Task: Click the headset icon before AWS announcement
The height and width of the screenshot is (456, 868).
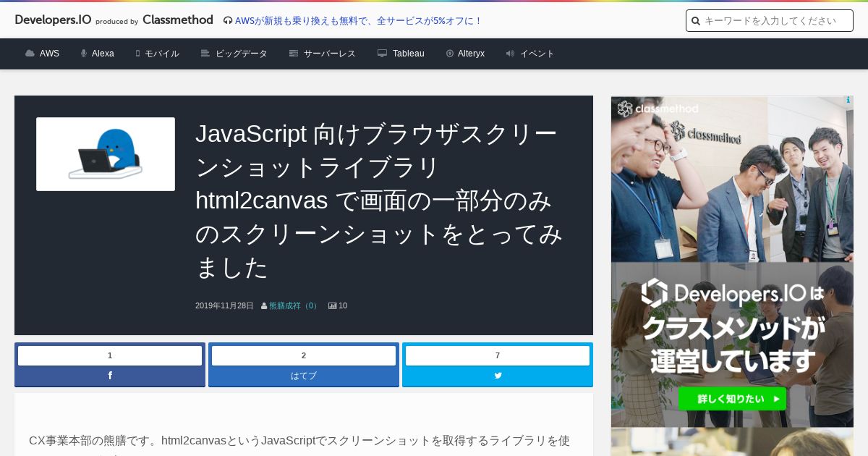Action: click(228, 21)
